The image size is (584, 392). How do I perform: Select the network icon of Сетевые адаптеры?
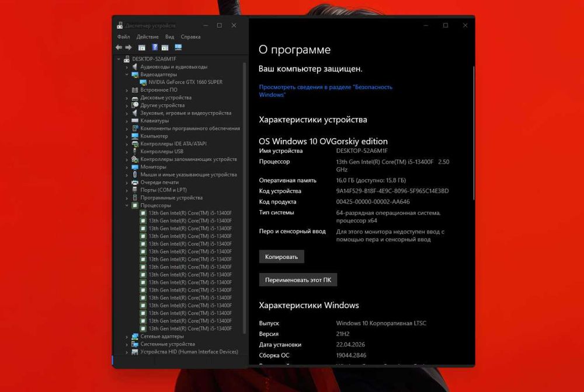tap(135, 336)
